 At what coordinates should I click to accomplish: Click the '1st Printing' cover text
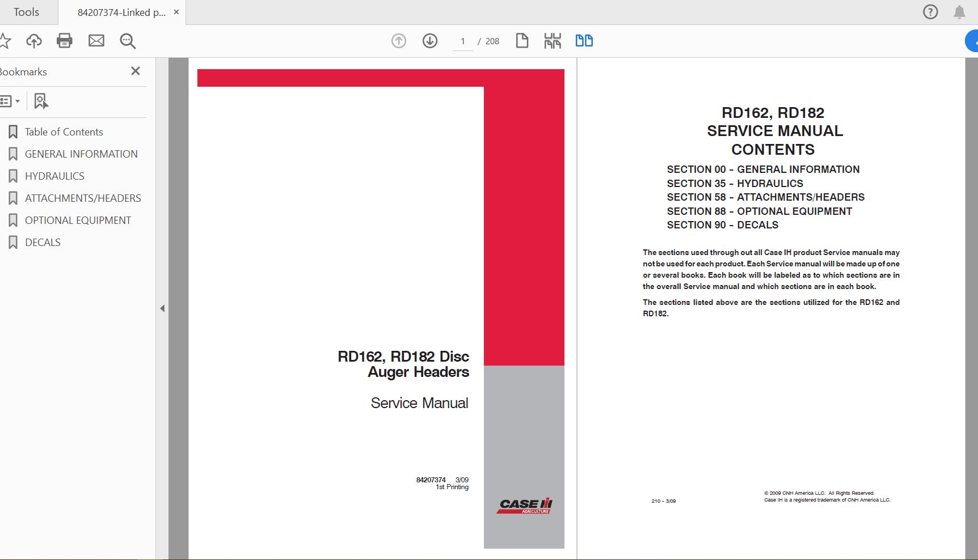452,487
